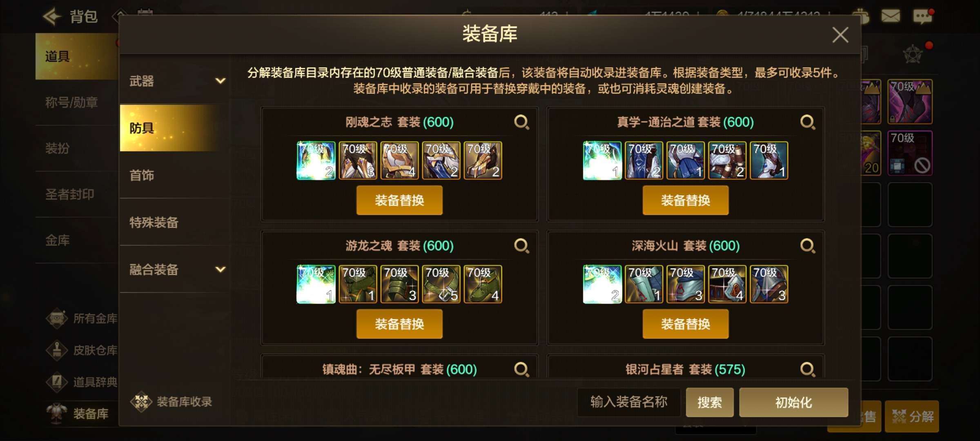This screenshot has width=980, height=441.
Task: Select first glowing item of 游龙之魂 set
Action: (316, 284)
